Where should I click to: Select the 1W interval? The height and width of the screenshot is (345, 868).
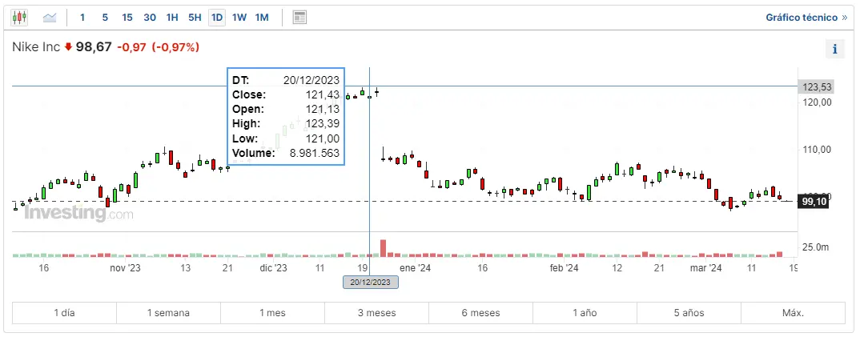point(239,17)
